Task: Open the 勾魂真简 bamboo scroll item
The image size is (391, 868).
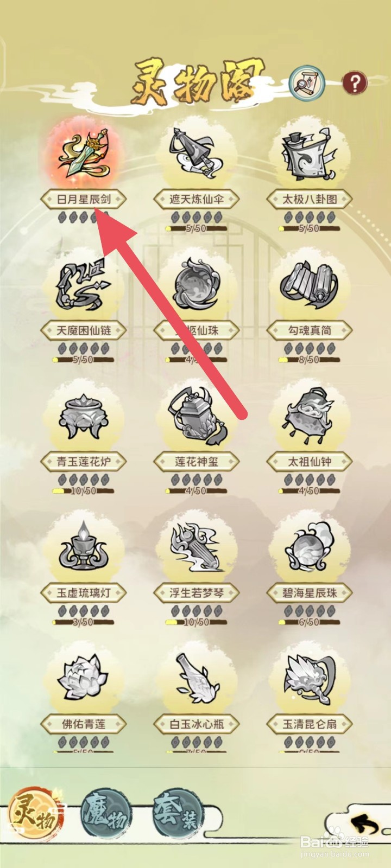Action: pos(308,285)
